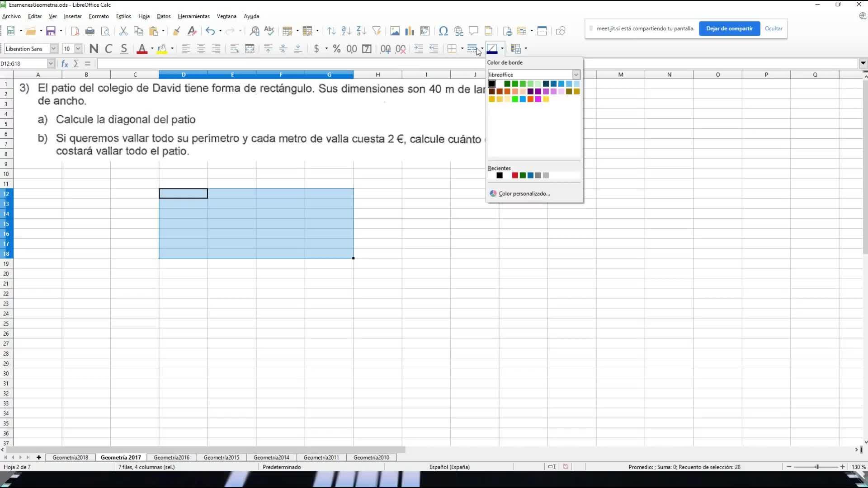This screenshot has height=488, width=868.
Task: Click the Insert chart icon
Action: pos(410,31)
